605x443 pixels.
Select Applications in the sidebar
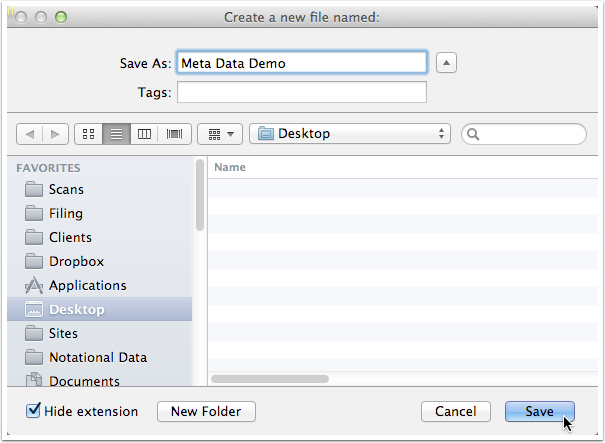(100, 285)
